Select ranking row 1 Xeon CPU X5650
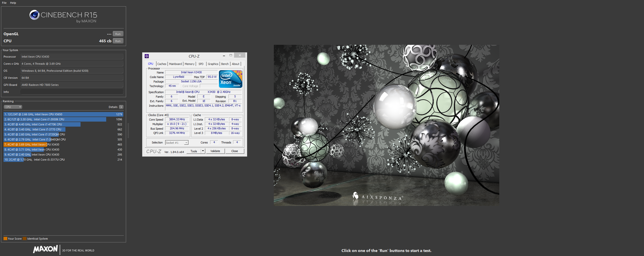644x256 pixels. [x=63, y=114]
